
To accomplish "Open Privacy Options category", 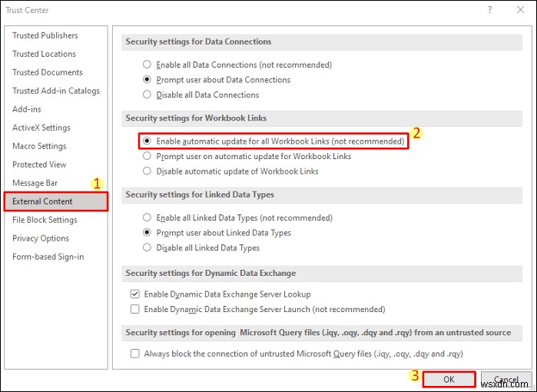I will click(41, 238).
